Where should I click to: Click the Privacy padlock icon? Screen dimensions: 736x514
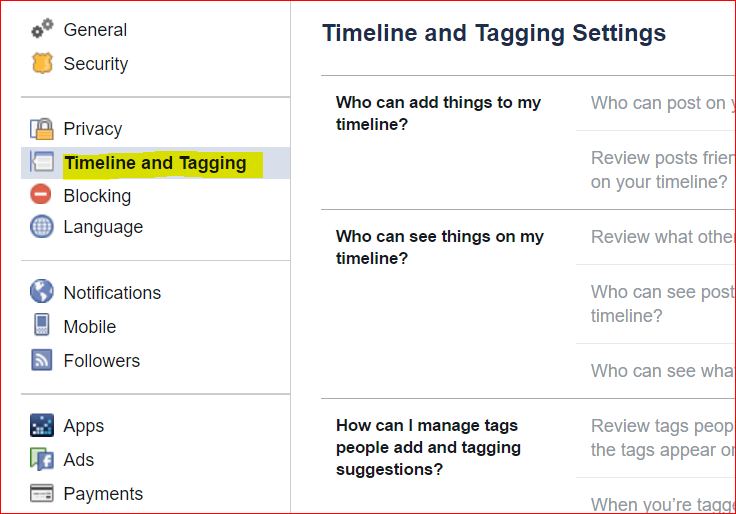(42, 129)
